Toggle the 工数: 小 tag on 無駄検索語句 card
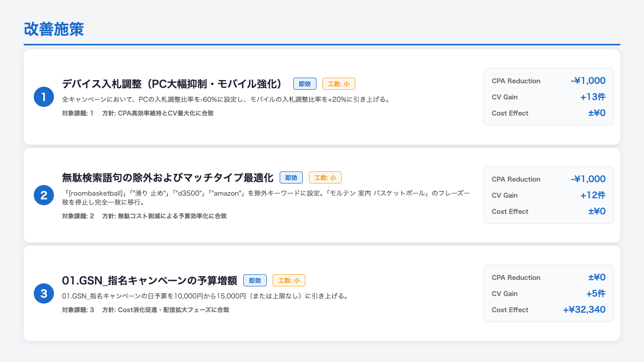The height and width of the screenshot is (362, 644). pyautogui.click(x=325, y=177)
